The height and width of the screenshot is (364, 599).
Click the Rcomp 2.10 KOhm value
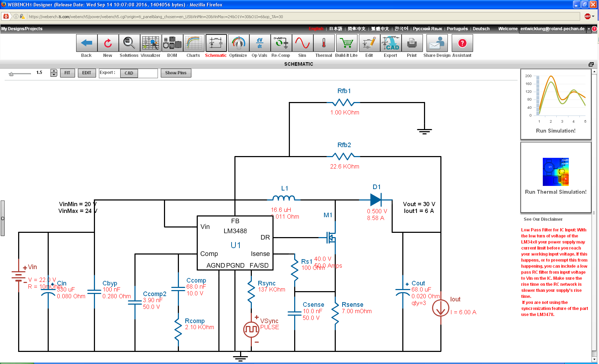[x=200, y=327]
